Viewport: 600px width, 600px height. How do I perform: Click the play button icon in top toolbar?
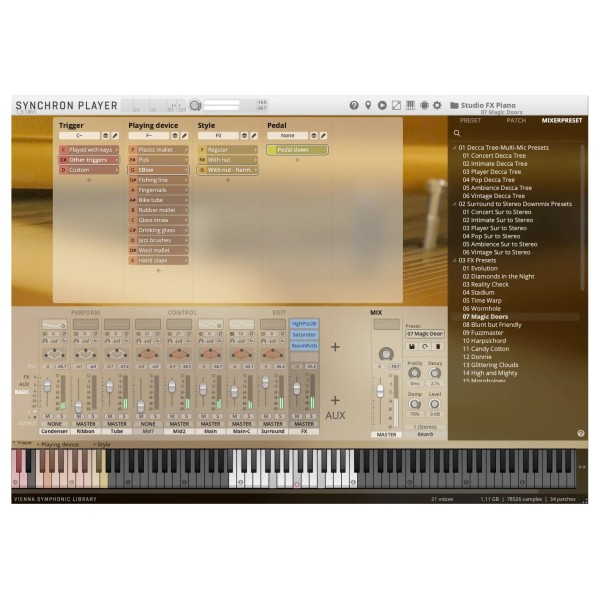(382, 105)
